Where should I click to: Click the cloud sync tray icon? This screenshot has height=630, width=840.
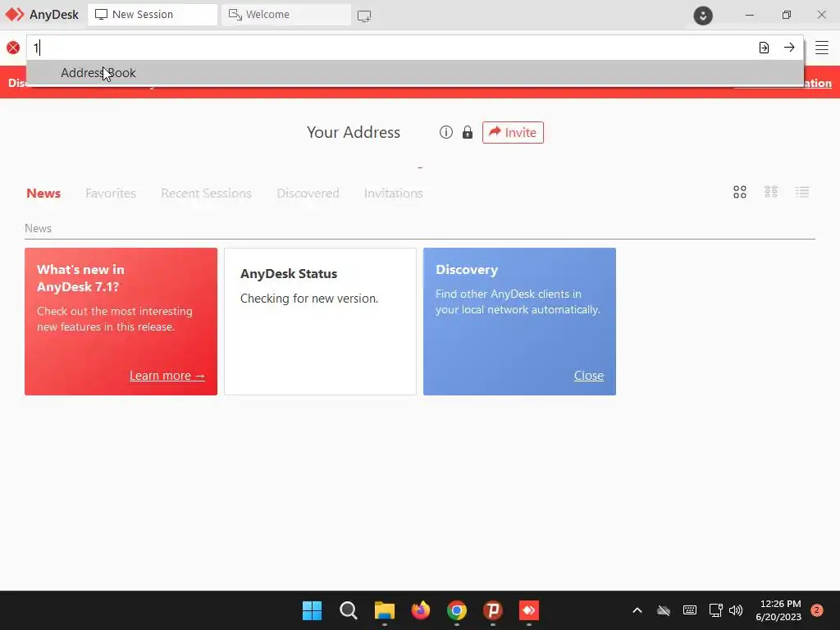click(x=663, y=610)
